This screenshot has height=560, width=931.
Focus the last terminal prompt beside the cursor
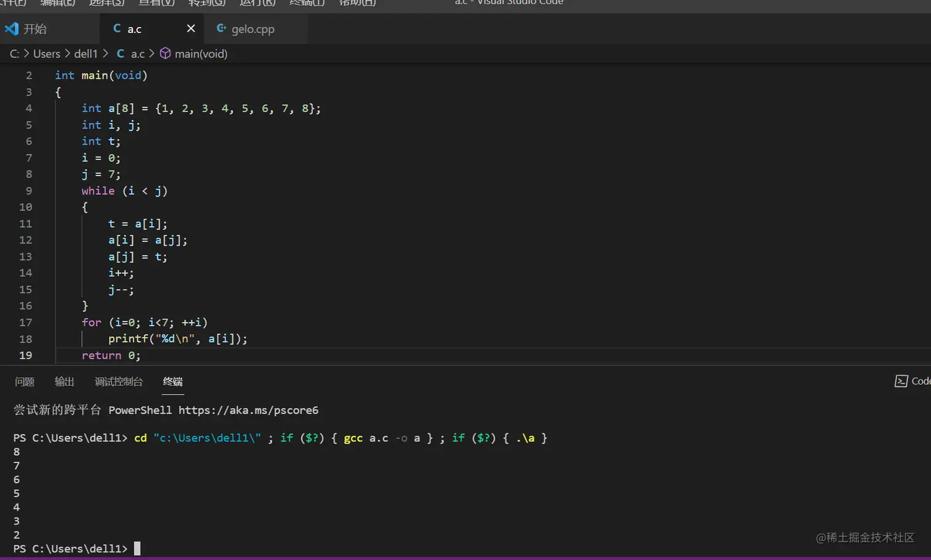pos(70,549)
